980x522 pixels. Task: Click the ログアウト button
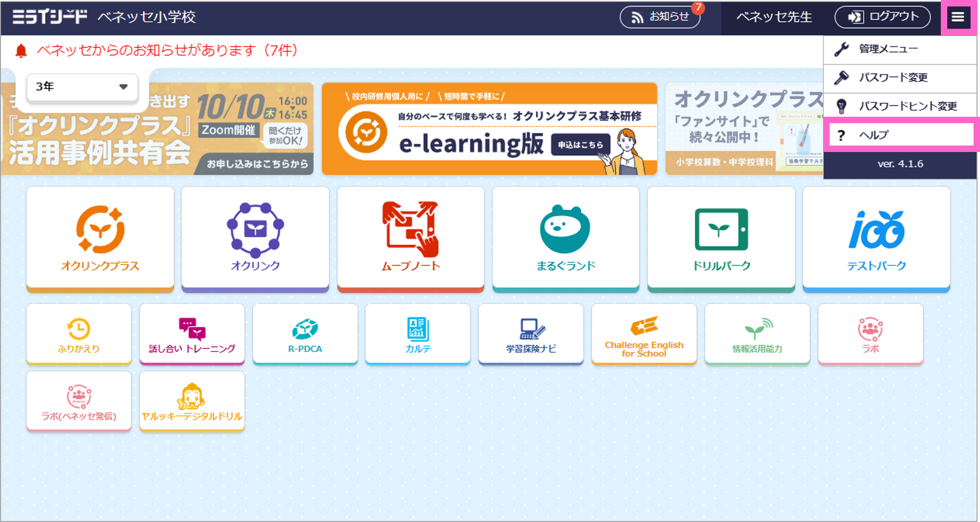882,17
